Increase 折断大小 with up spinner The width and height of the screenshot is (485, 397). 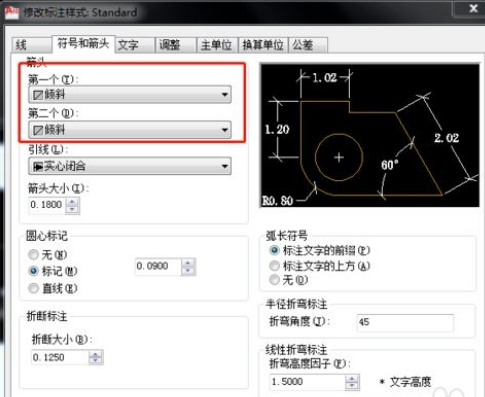click(96, 354)
